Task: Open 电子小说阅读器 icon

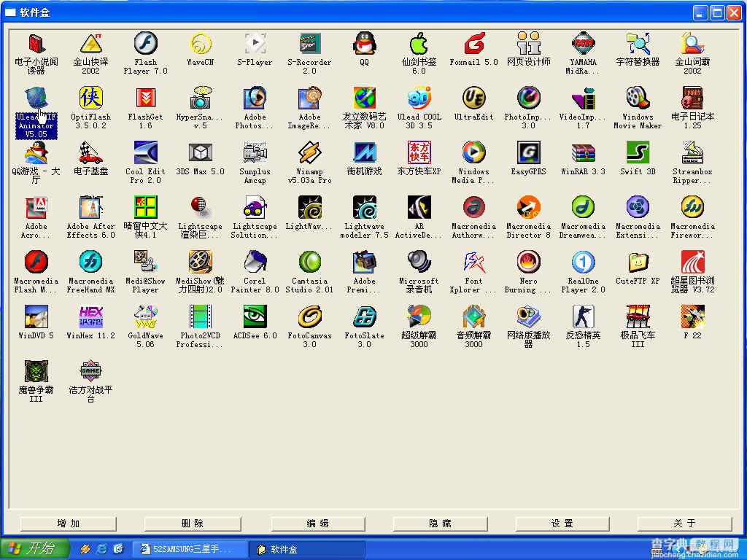Action: [x=36, y=44]
